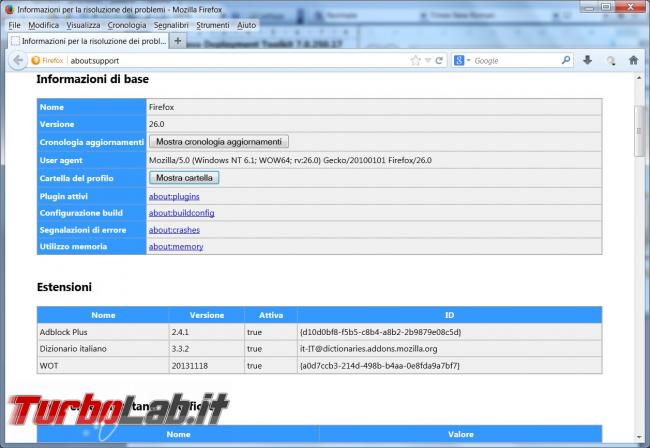Click the Firefox site identity icon
650x448 pixels.
(x=48, y=61)
